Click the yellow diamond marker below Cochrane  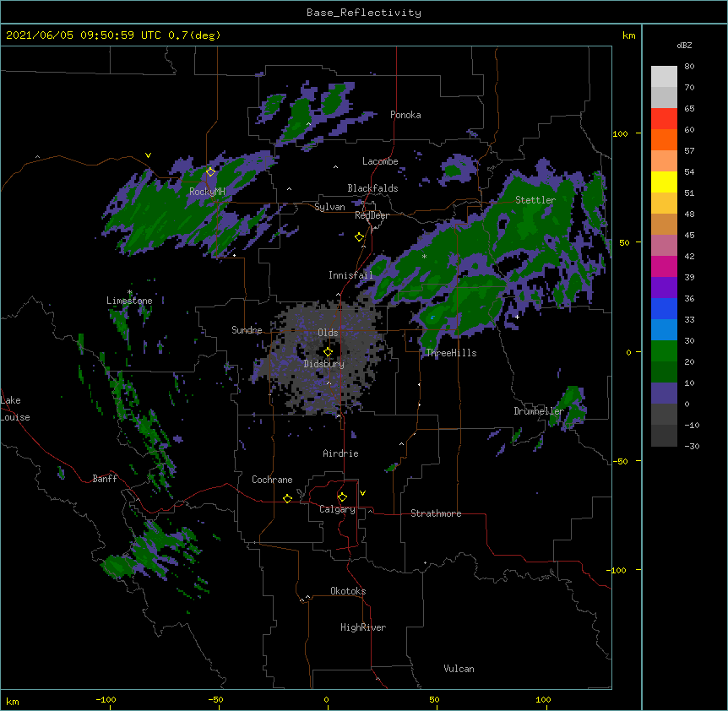pos(287,498)
